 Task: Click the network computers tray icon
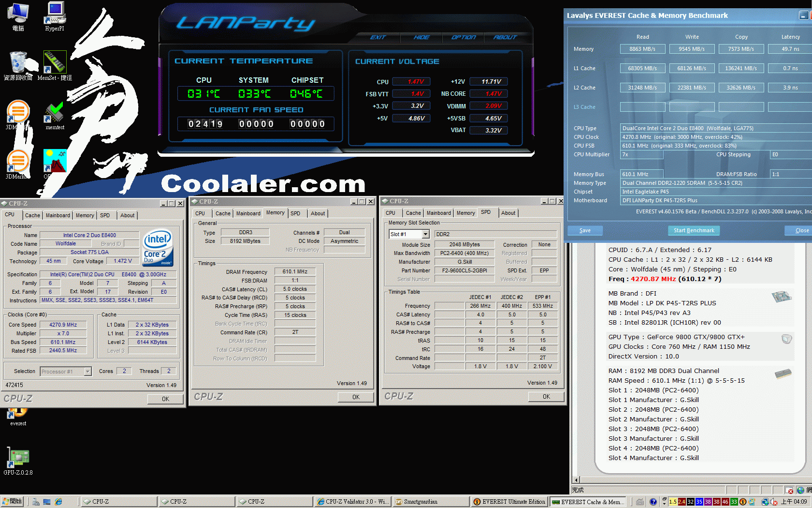click(765, 502)
